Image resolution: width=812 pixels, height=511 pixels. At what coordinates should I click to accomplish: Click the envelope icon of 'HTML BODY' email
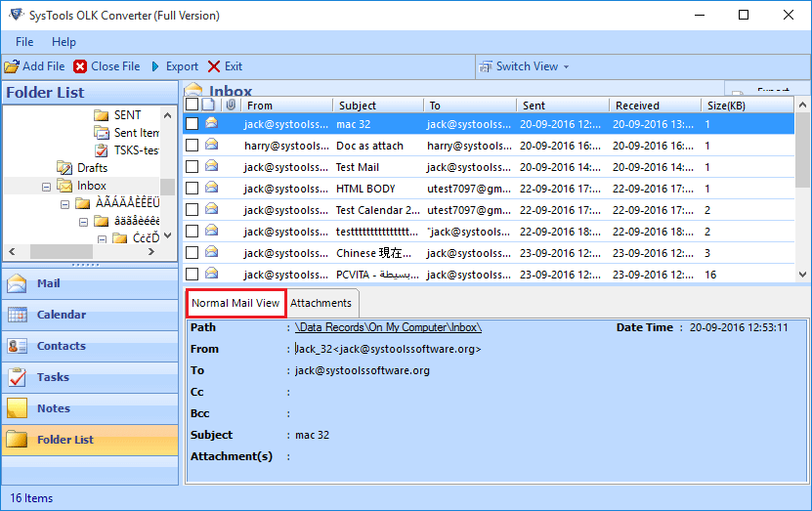click(211, 188)
